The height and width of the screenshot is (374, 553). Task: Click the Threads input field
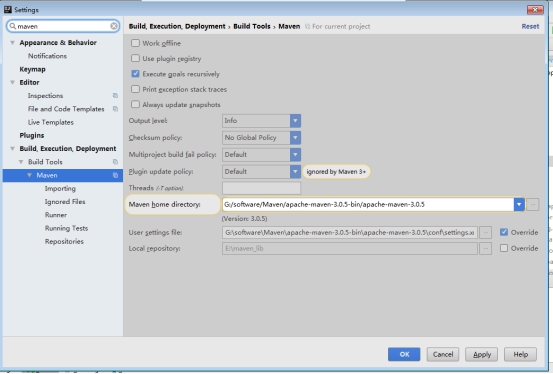[x=261, y=188]
